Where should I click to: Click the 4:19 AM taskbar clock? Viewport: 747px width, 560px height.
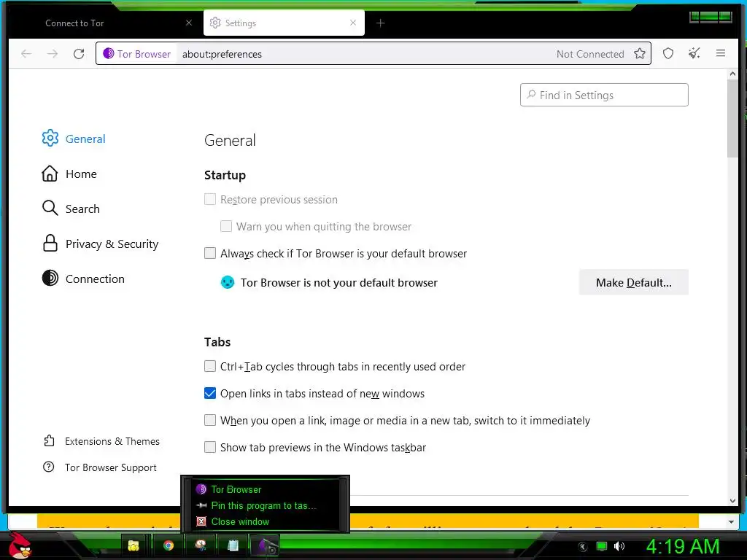[x=682, y=546]
